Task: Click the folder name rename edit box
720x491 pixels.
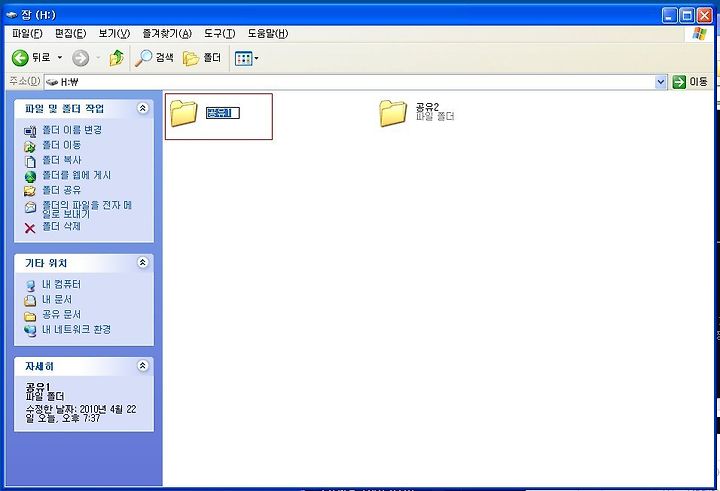Action: coord(223,113)
